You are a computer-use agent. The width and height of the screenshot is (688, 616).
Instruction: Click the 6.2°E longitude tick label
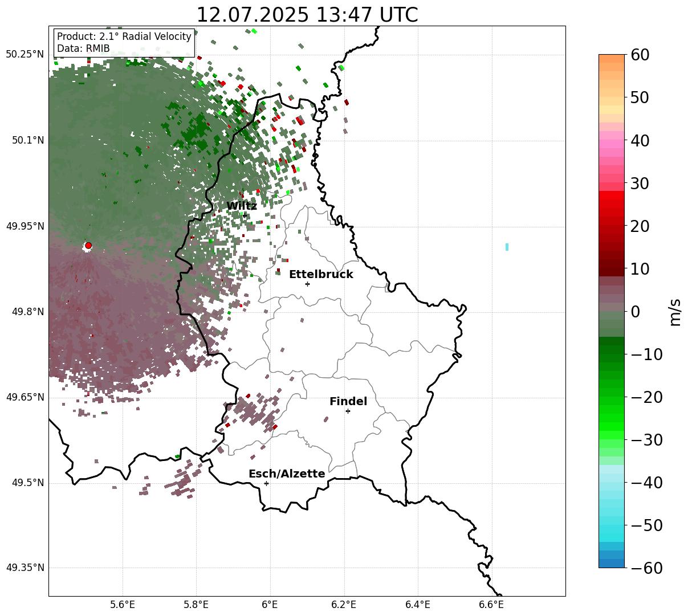pyautogui.click(x=344, y=605)
